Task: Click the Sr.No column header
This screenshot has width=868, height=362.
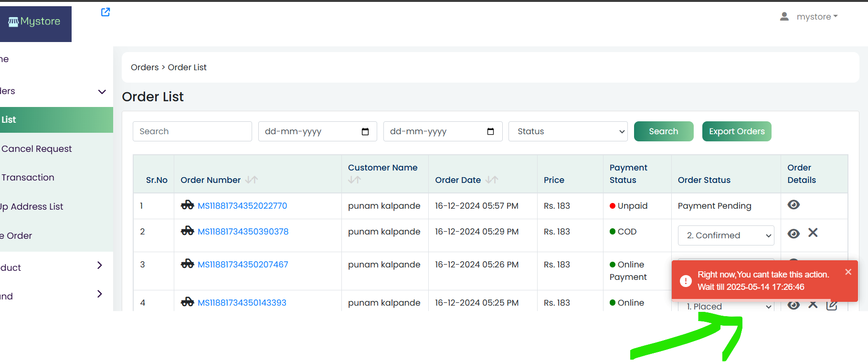Action: 157,180
